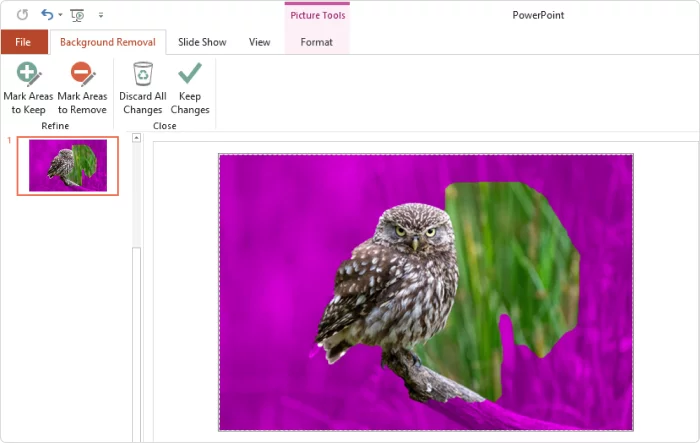Select the Mark Areas to Keep tool

(x=28, y=88)
